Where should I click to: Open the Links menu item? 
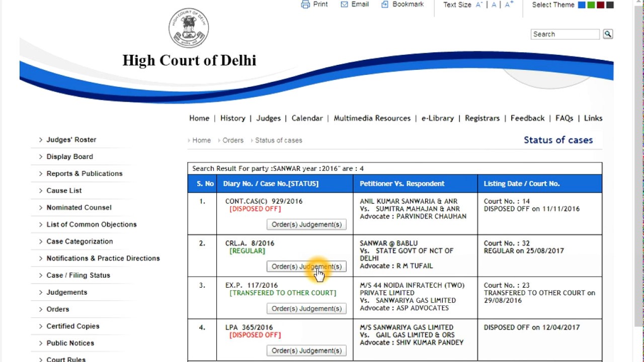click(593, 118)
